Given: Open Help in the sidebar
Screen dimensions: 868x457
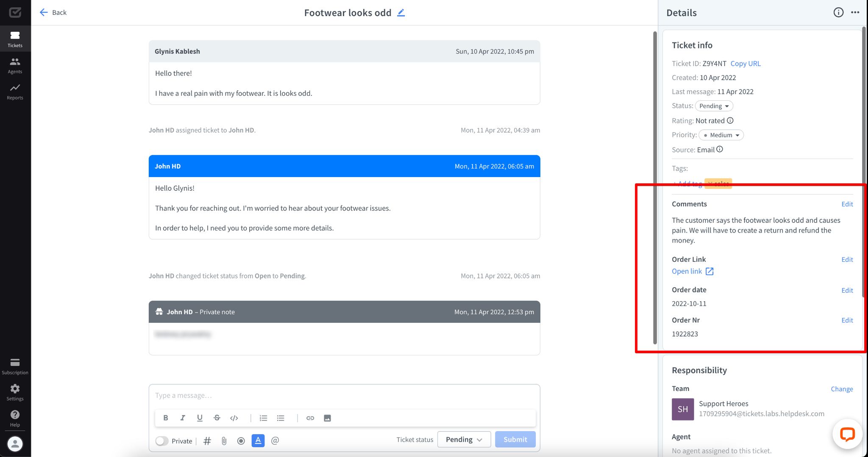Looking at the screenshot, I should [15, 418].
